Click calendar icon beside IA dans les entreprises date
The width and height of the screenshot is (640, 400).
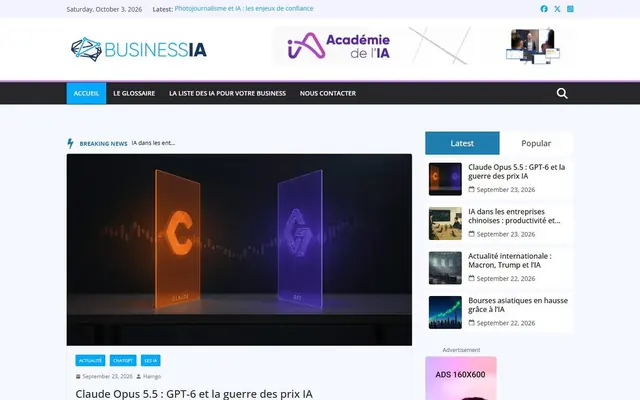[471, 233]
